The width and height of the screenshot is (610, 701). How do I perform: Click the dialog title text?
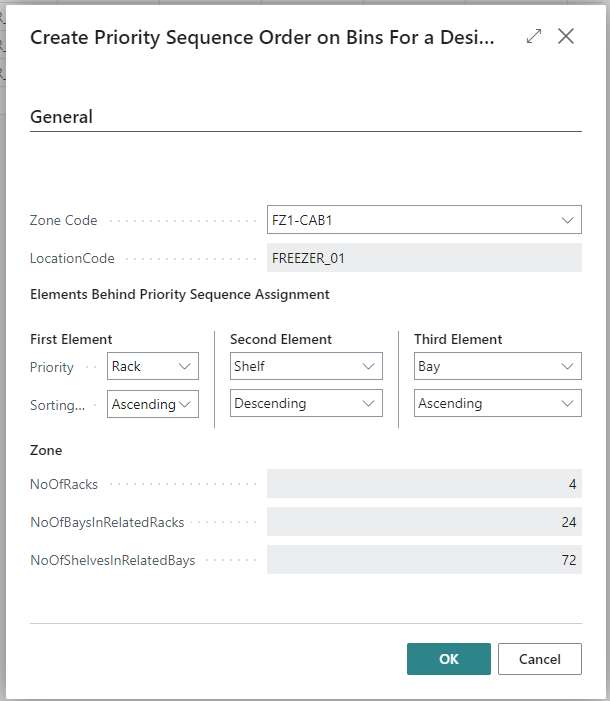pos(262,38)
